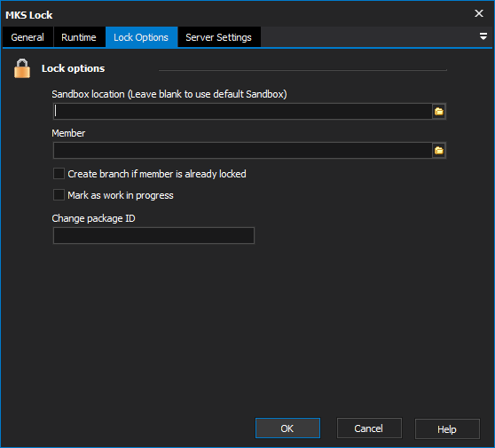
Task: Close the MKS Lock window
Action: point(478,13)
